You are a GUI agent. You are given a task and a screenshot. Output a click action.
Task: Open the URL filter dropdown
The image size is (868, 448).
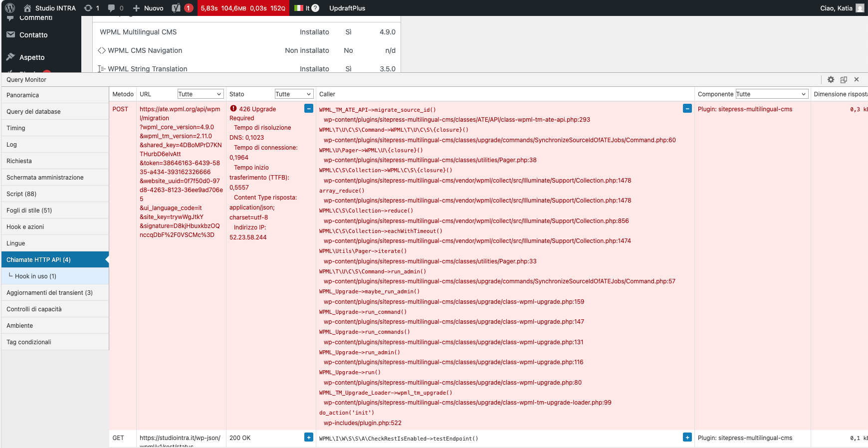pos(200,94)
